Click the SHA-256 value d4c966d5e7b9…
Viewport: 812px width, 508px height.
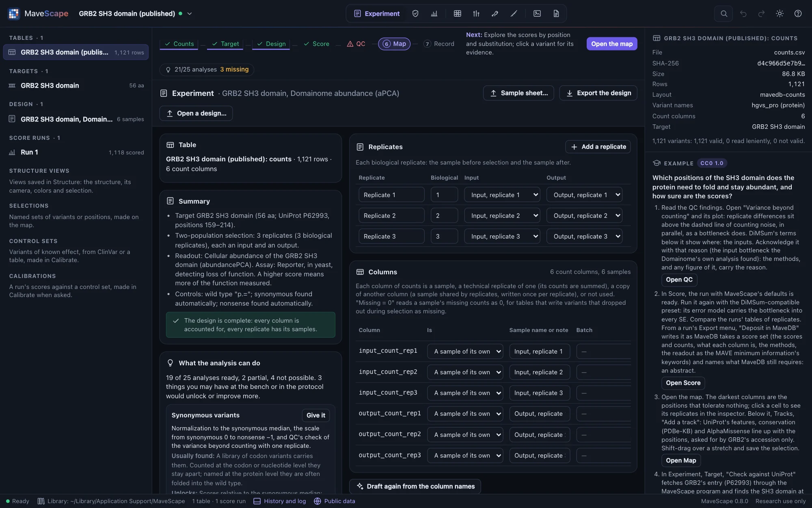[781, 63]
